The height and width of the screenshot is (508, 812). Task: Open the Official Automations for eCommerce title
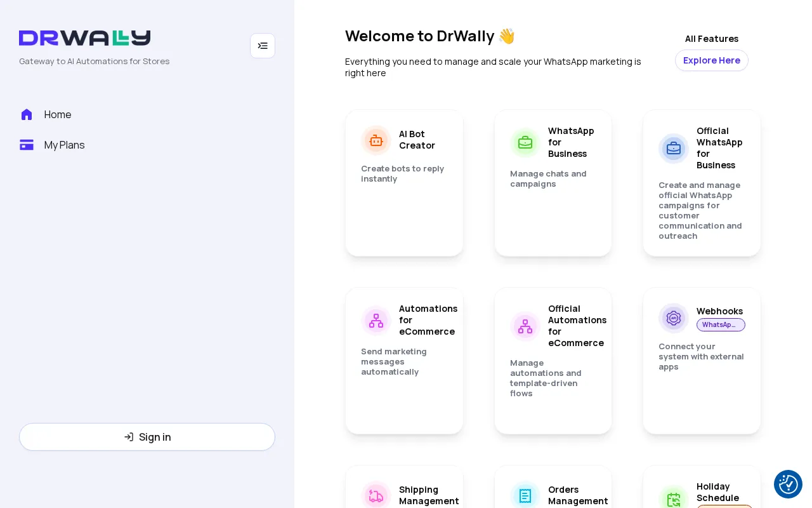pyautogui.click(x=577, y=326)
